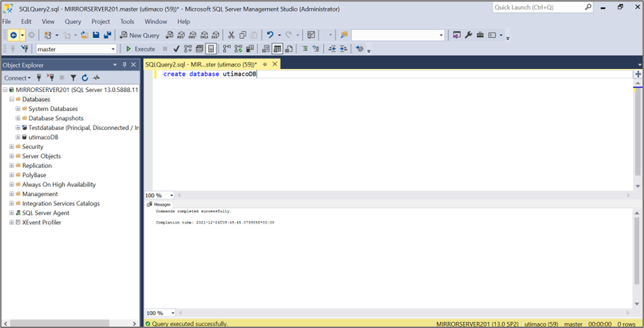Click Specify Values for Template Parameters icon
The height and width of the screenshot is (328, 644).
[360, 49]
